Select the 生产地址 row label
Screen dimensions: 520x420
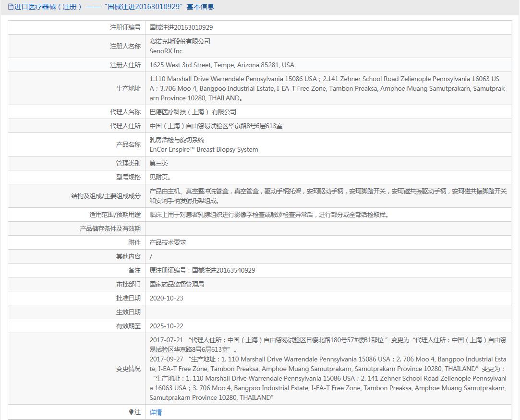[x=128, y=88]
